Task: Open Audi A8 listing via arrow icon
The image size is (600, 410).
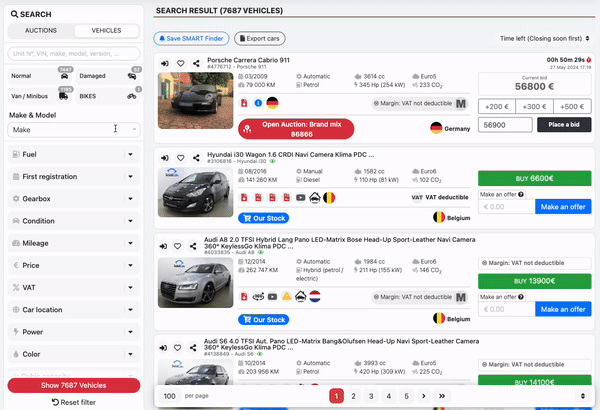Action: tap(163, 246)
